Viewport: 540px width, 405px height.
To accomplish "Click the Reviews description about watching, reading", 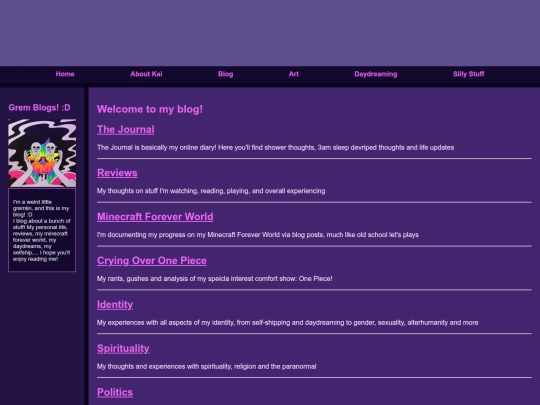I will (211, 191).
